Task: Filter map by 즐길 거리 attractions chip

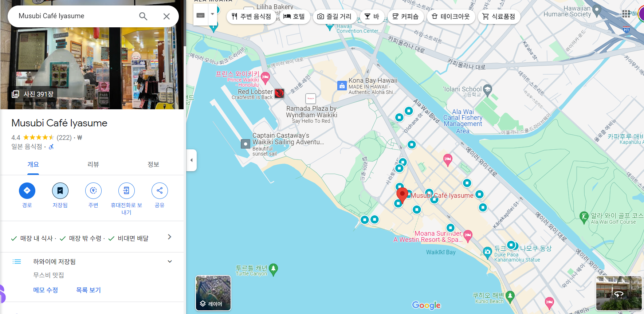Action: point(334,16)
